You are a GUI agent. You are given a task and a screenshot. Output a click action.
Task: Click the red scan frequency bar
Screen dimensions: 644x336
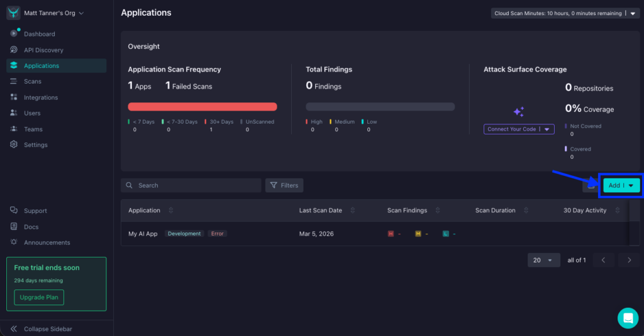[x=203, y=107]
